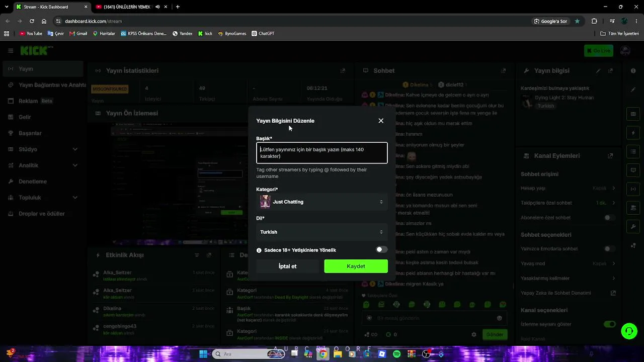
Task: Open the profile avatar menu
Action: coord(625,51)
